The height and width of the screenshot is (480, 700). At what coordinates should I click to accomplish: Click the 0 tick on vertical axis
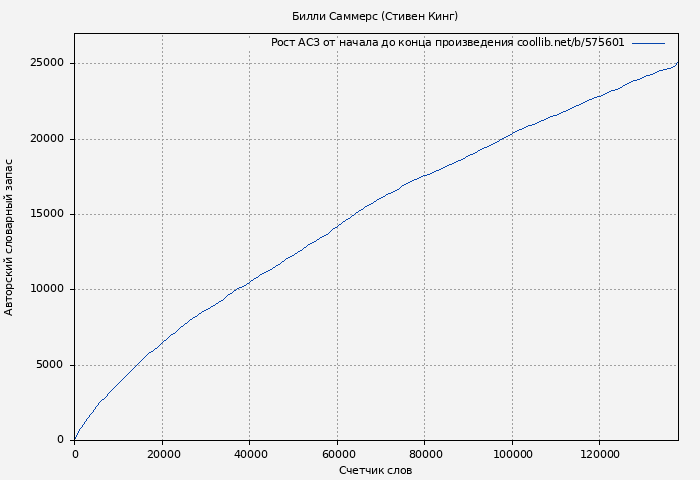pyautogui.click(x=62, y=440)
